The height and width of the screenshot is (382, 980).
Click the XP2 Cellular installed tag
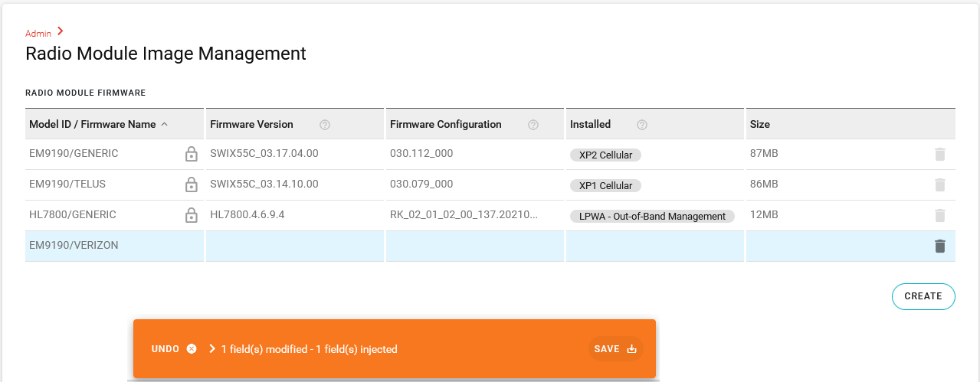tap(605, 155)
